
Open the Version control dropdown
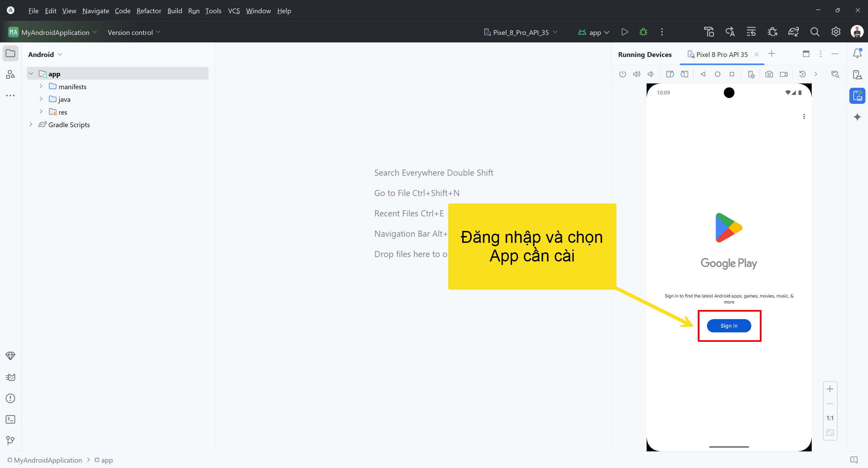coord(134,32)
